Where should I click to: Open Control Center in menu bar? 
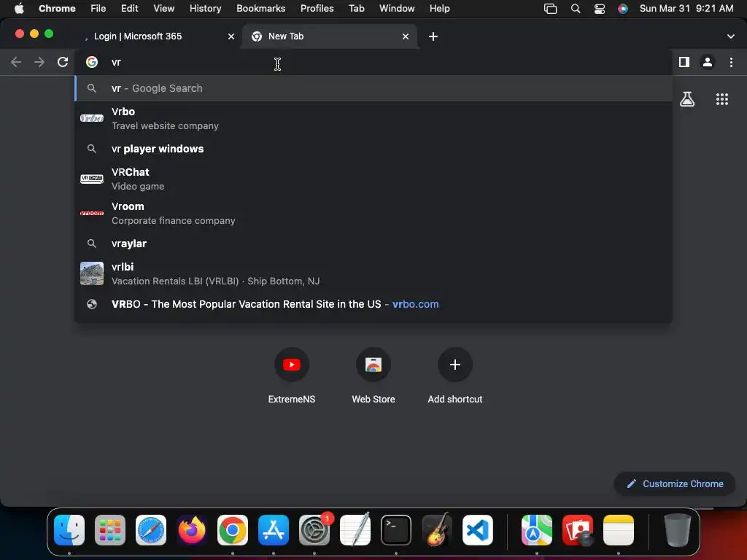pyautogui.click(x=600, y=9)
